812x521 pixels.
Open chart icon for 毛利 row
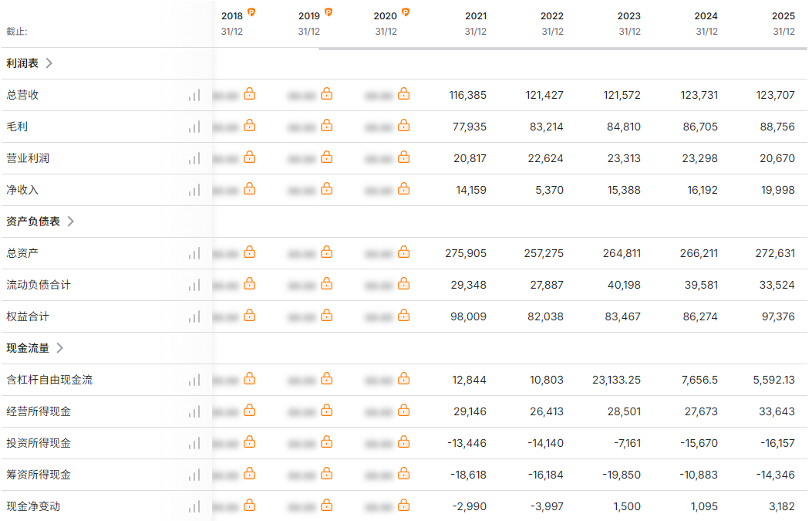click(194, 127)
